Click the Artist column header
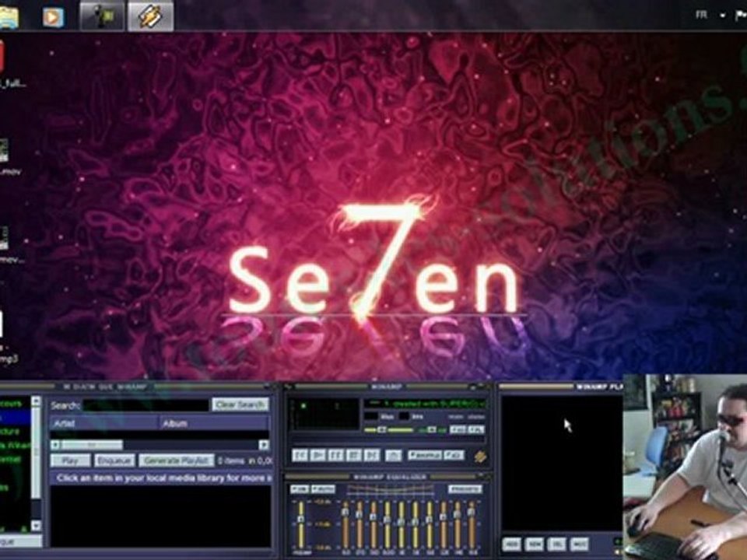The width and height of the screenshot is (747, 560). 104,423
